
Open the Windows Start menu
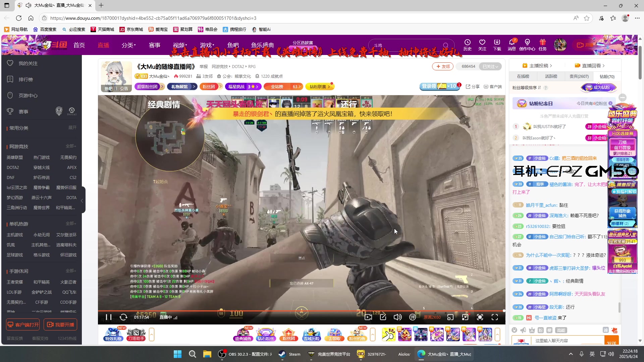177,354
